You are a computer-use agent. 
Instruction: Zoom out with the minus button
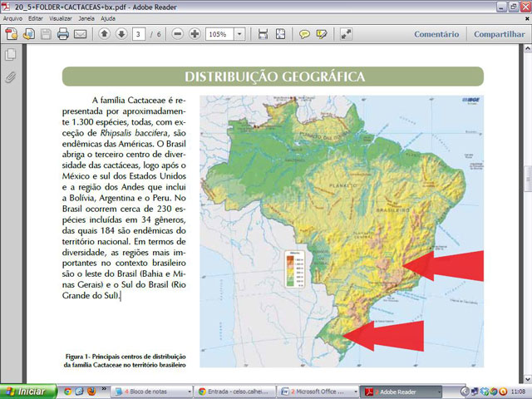click(x=177, y=33)
